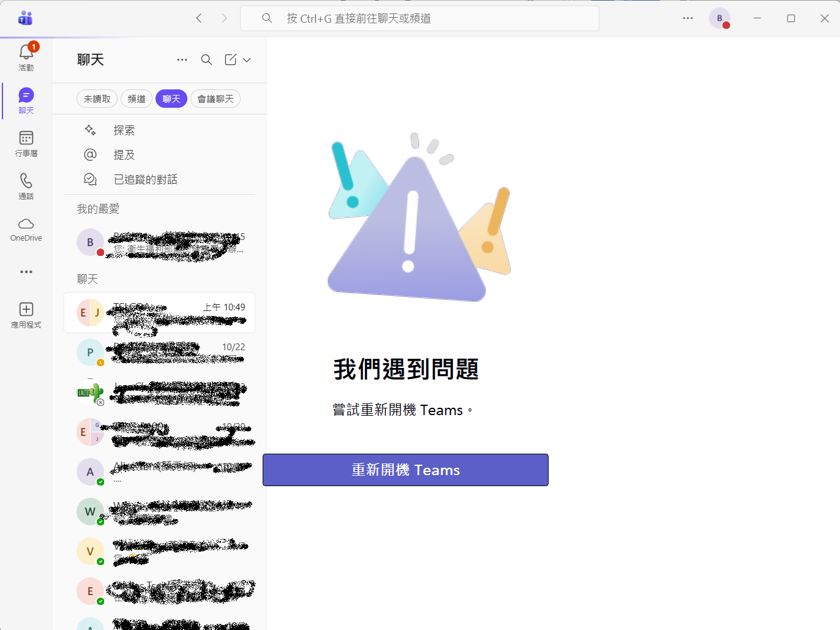Open @ 提及 (Mentions)
This screenshot has width=840, height=630.
[124, 155]
